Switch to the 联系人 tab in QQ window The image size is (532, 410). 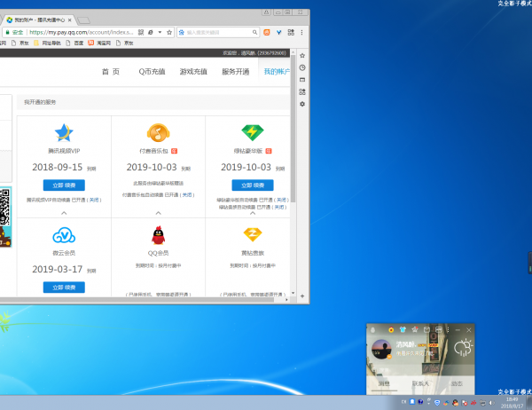[420, 383]
